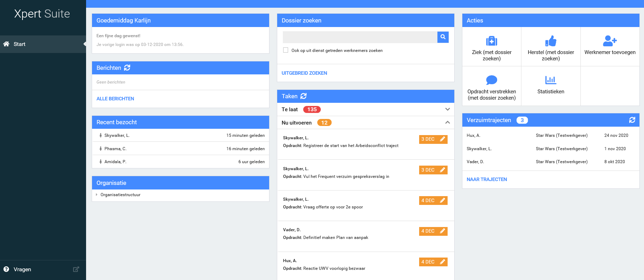Click the magnifier search button
The image size is (644, 280).
[443, 37]
